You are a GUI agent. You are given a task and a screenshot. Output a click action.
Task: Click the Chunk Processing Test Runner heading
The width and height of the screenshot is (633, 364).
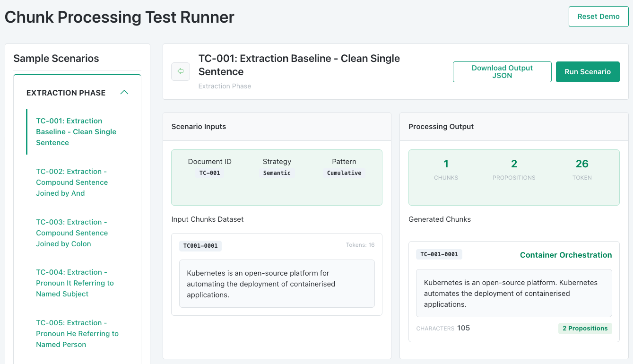(120, 17)
